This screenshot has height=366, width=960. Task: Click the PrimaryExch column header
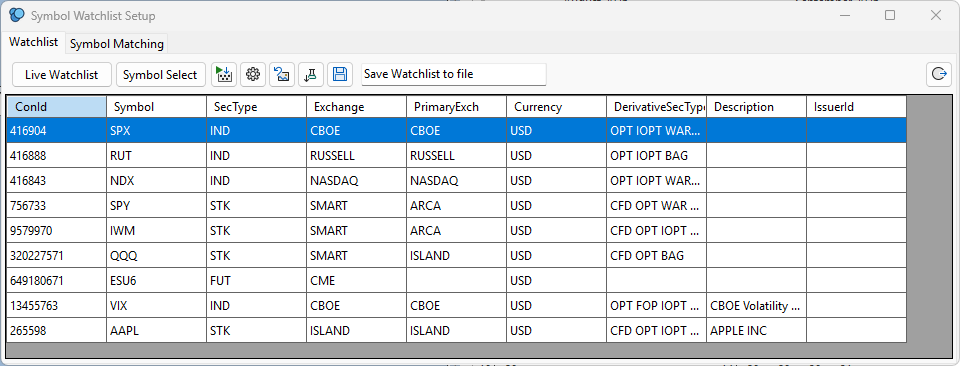coord(457,107)
